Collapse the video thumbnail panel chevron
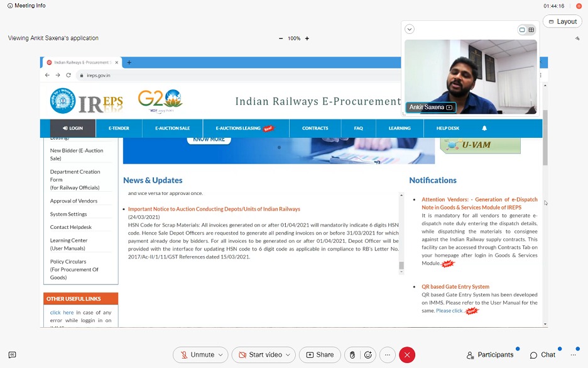This screenshot has height=368, width=588. click(x=410, y=29)
